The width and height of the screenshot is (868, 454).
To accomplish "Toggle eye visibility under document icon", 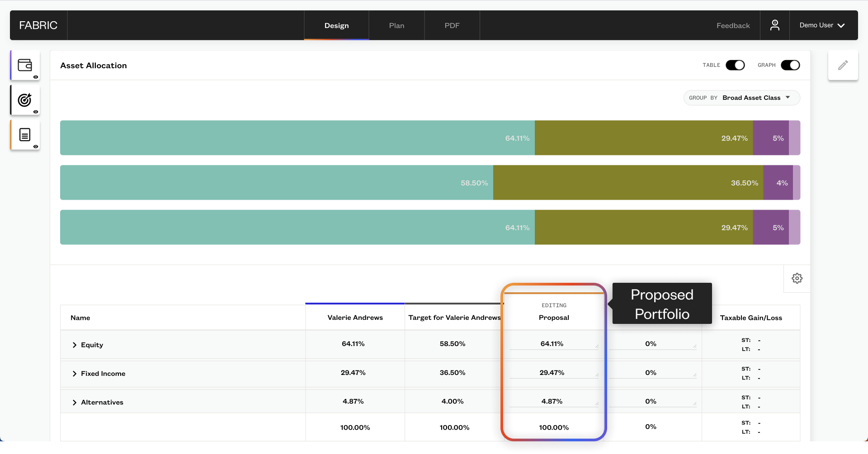I will 36,147.
